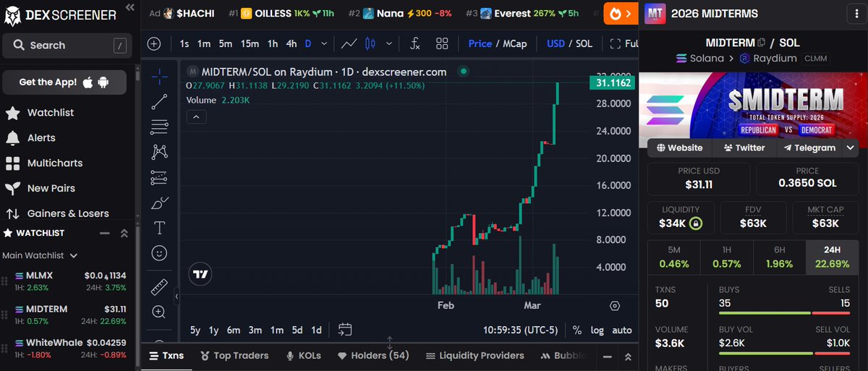Open the forecasting and measurement tools
Viewport: 868px width, 371px height.
pos(159,177)
